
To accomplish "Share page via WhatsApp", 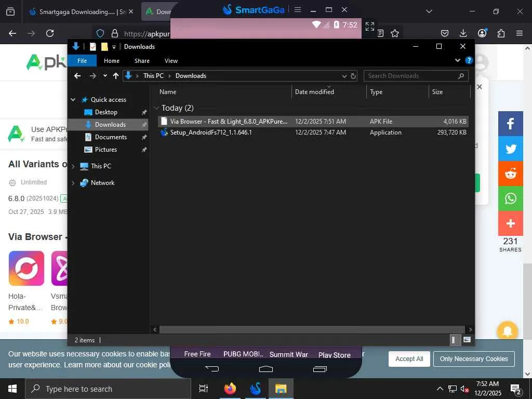I will click(x=510, y=198).
